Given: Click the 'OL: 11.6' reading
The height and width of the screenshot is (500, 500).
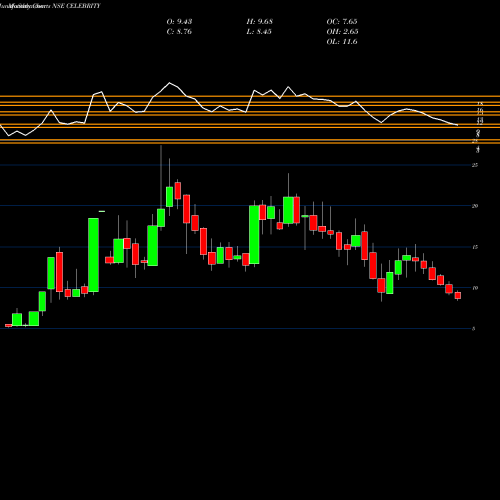Looking at the screenshot, I should (342, 42).
